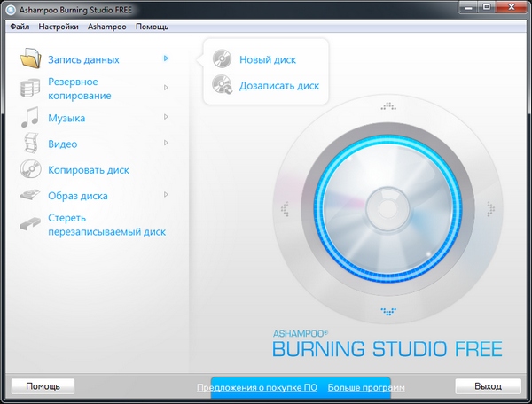This screenshot has height=404, width=532.
Task: Click the disc icon next to Новый диск
Action: (x=222, y=60)
